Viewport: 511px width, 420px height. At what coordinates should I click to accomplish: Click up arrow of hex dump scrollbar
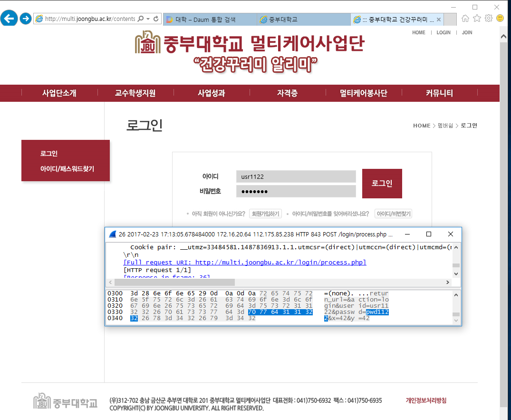[x=456, y=295]
